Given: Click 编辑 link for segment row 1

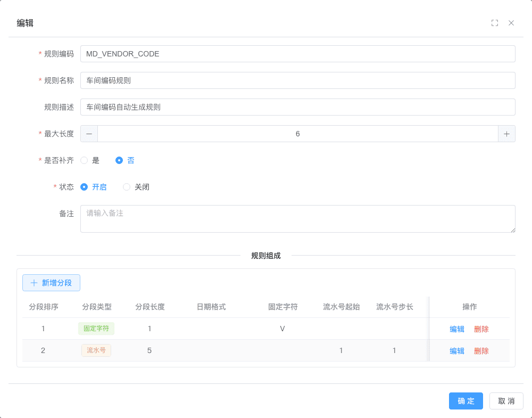Looking at the screenshot, I should 456,329.
